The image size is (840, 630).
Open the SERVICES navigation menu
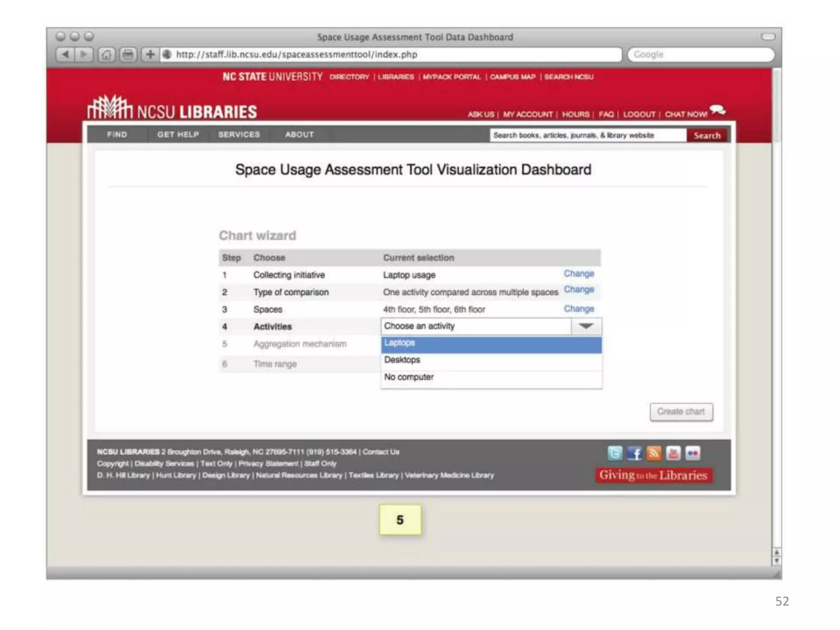click(x=239, y=135)
